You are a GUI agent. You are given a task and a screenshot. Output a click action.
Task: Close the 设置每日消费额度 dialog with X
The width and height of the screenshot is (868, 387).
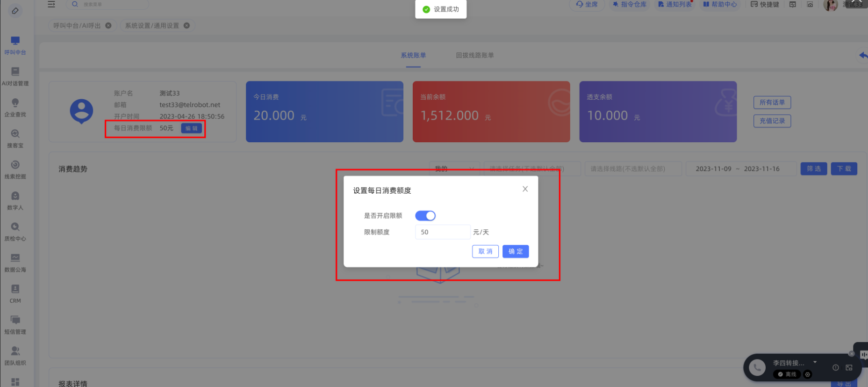click(525, 189)
